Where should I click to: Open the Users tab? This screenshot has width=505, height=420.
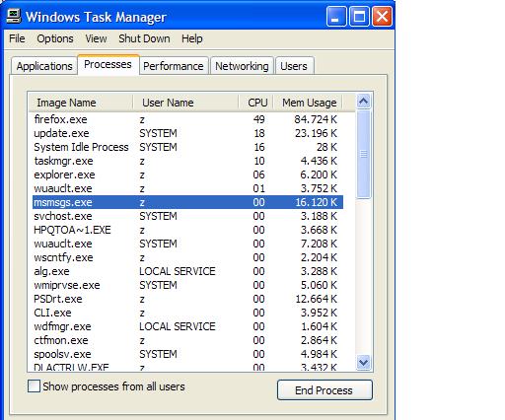[x=294, y=66]
